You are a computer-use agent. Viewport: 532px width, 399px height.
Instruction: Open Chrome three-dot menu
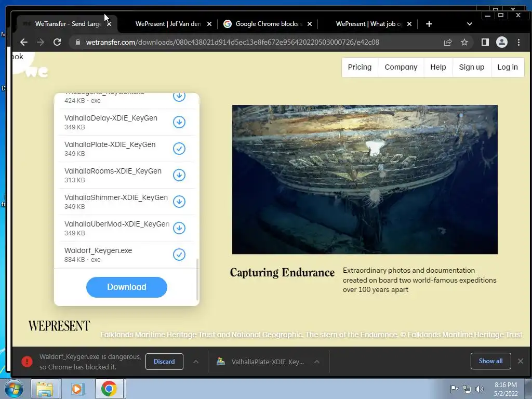[518, 42]
